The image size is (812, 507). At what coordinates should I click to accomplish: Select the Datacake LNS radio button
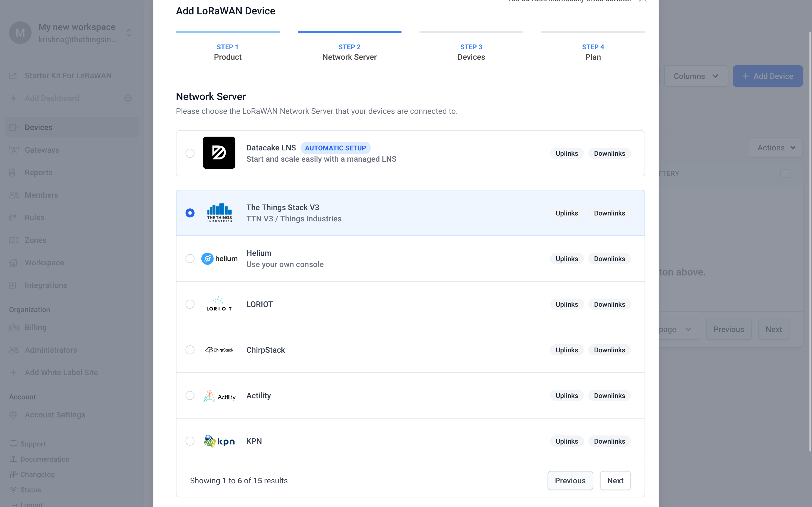190,153
